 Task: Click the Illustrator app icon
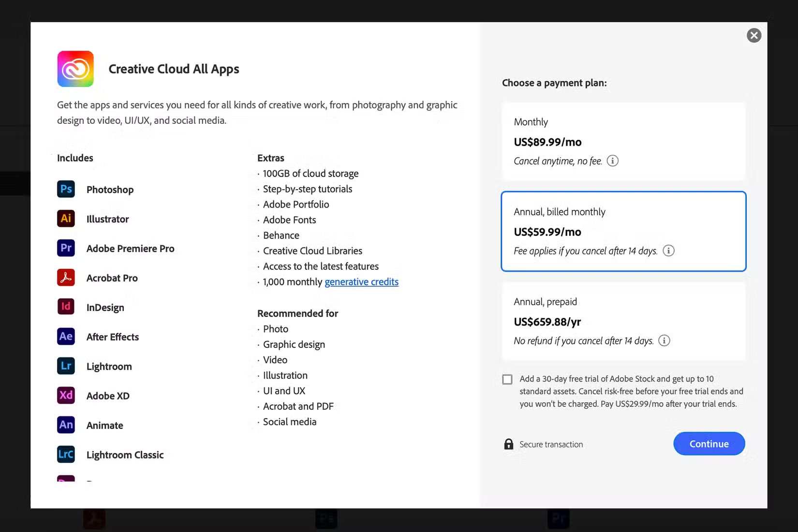click(x=65, y=219)
